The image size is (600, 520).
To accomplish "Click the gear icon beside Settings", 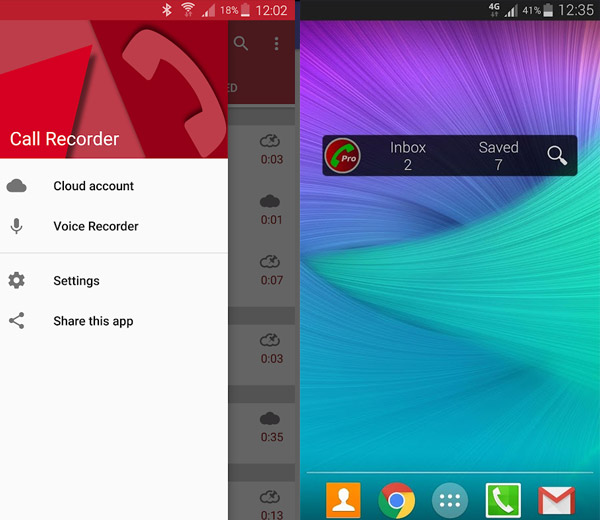I will point(16,281).
